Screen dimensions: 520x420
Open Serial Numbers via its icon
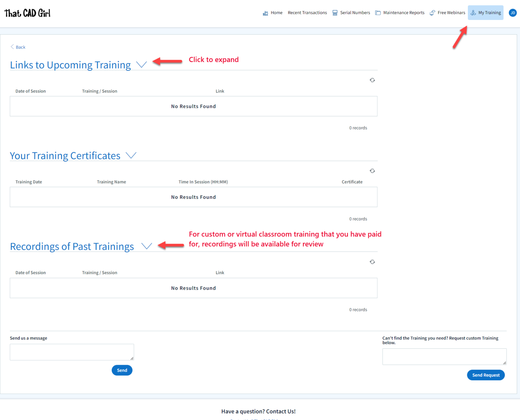tap(335, 13)
